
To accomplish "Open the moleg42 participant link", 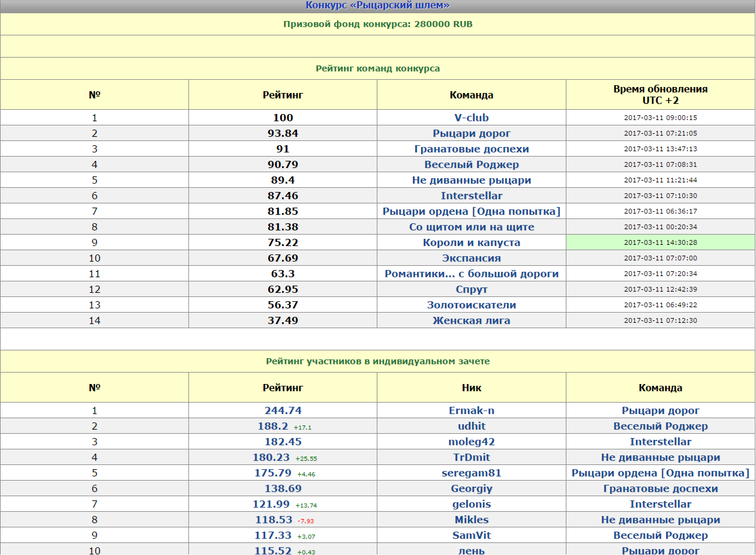I will 472,442.
